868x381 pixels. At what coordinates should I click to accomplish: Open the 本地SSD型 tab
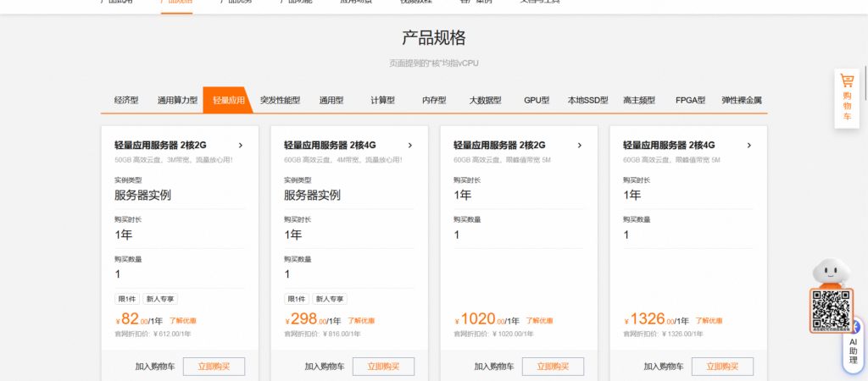click(x=587, y=100)
